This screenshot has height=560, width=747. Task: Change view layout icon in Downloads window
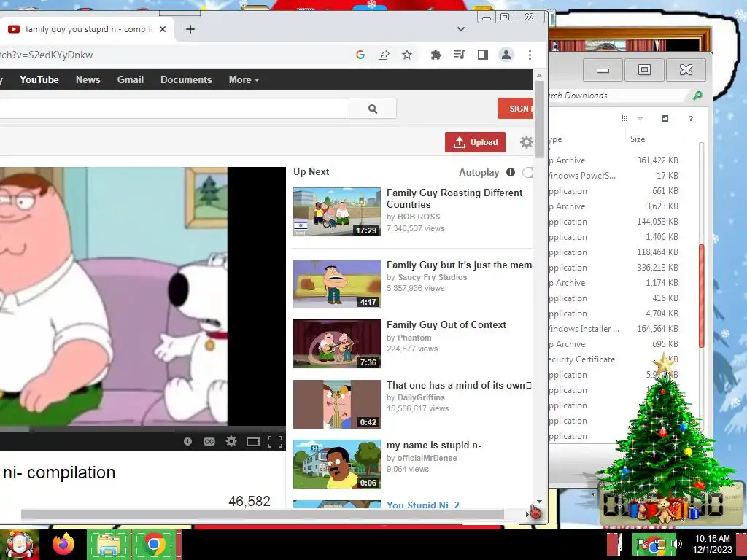click(624, 118)
